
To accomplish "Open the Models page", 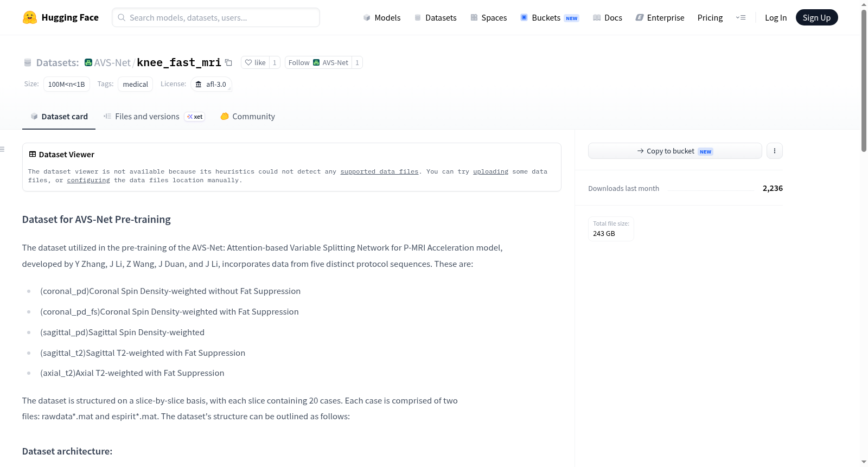I will 382,17.
